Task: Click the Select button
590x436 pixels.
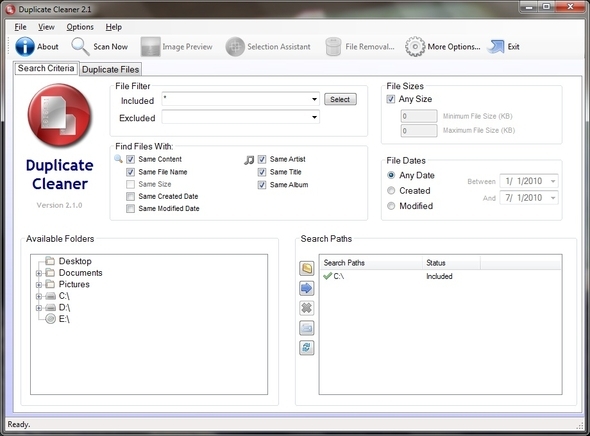Action: pos(340,99)
